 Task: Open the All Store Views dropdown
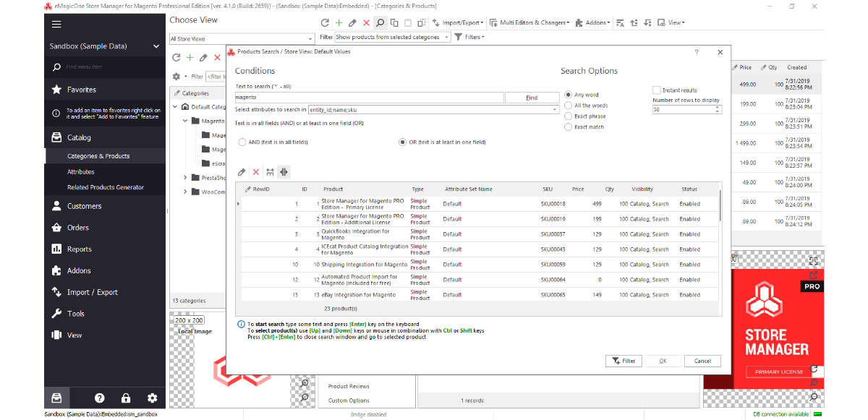310,38
